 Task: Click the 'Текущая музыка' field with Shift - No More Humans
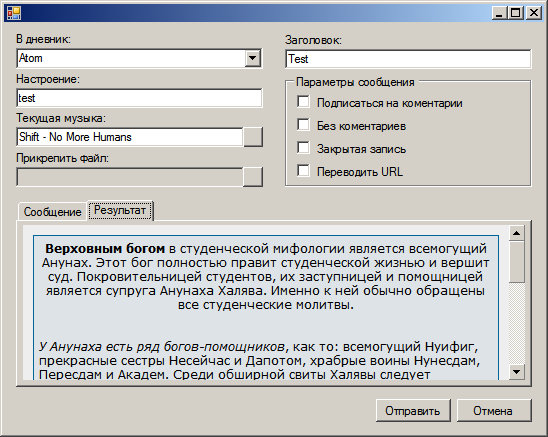pos(129,137)
